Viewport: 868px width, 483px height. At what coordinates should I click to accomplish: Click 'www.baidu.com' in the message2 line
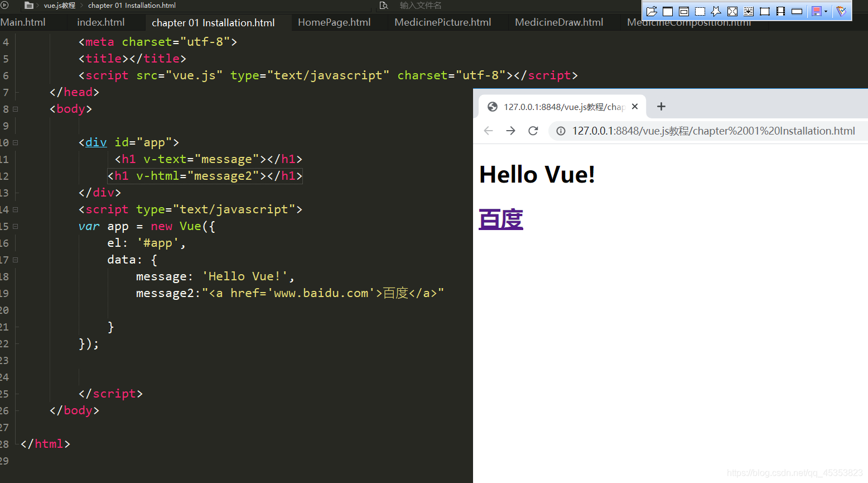click(321, 293)
